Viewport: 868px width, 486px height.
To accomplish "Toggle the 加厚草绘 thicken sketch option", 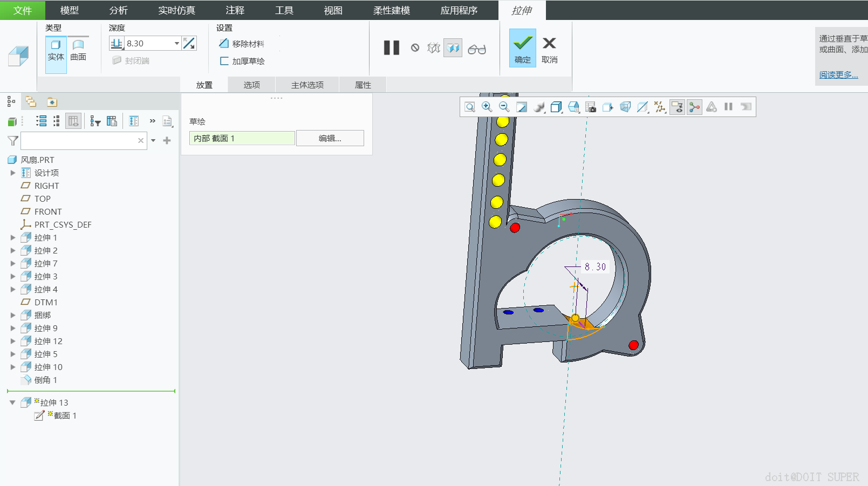I will (242, 61).
